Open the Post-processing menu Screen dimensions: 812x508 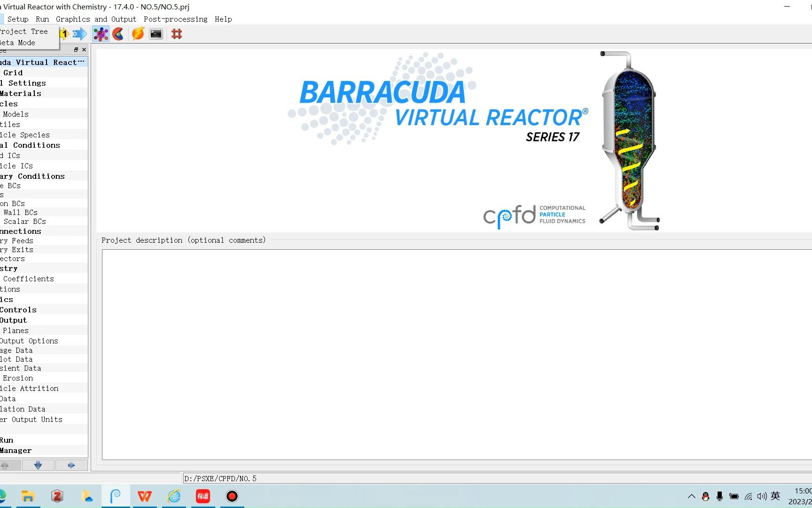[x=175, y=19]
